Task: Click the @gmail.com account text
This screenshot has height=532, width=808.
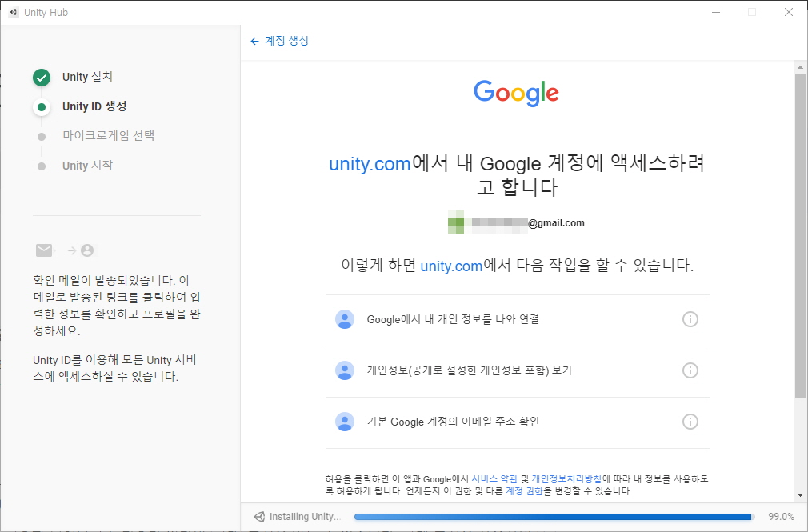Action: [556, 223]
